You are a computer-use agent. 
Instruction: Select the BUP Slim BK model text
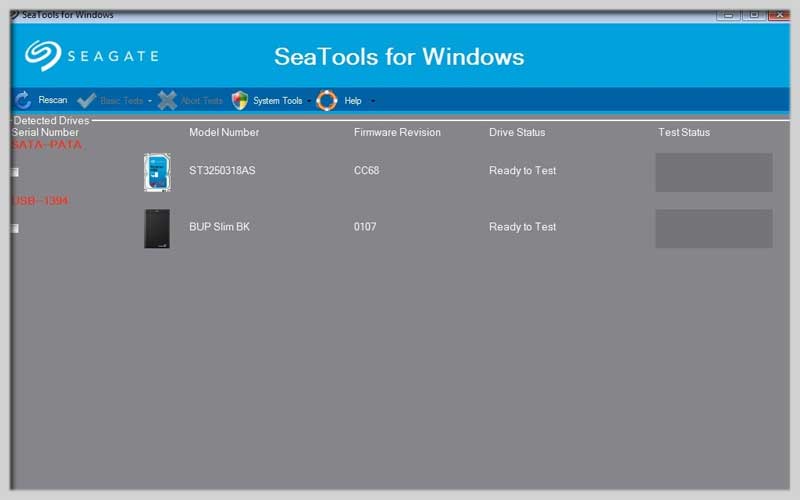click(219, 227)
